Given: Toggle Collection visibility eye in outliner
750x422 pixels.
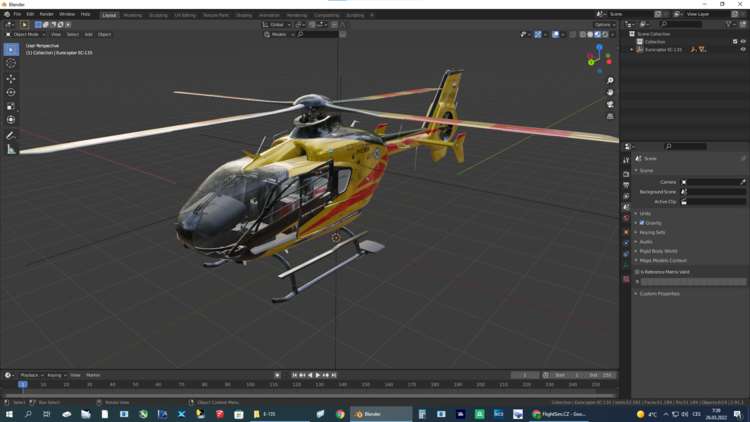Looking at the screenshot, I should [x=743, y=42].
